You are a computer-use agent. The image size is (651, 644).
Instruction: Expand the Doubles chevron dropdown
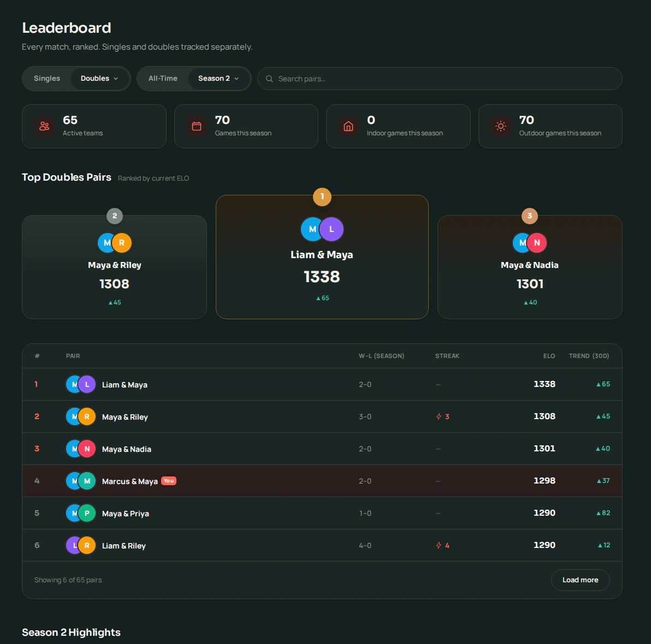pos(116,79)
